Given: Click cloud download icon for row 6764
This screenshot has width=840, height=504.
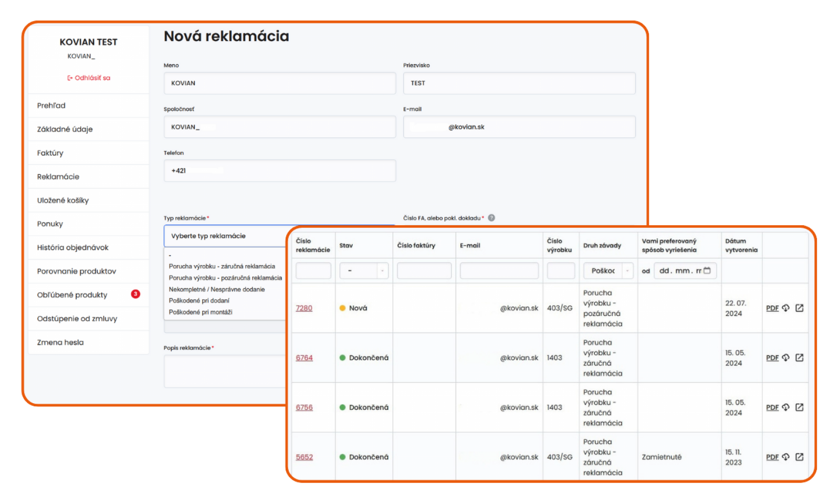Looking at the screenshot, I should click(x=785, y=358).
